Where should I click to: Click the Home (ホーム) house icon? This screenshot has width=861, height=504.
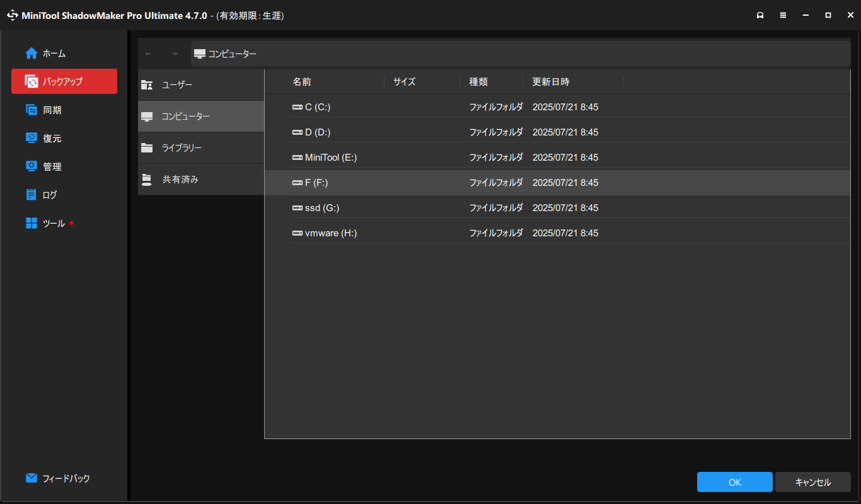tap(32, 54)
